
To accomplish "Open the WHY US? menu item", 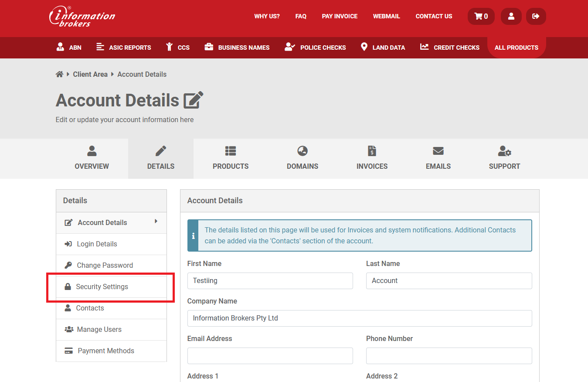I will click(267, 16).
